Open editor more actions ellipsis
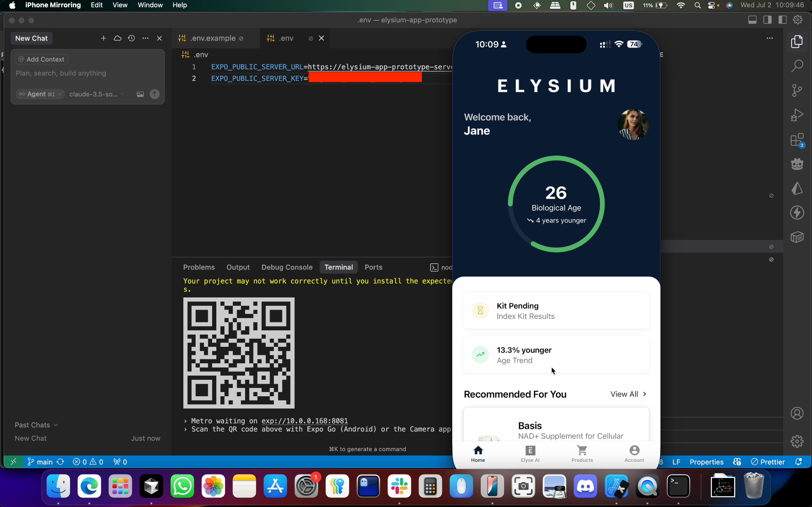This screenshot has width=812, height=507. pyautogui.click(x=769, y=38)
